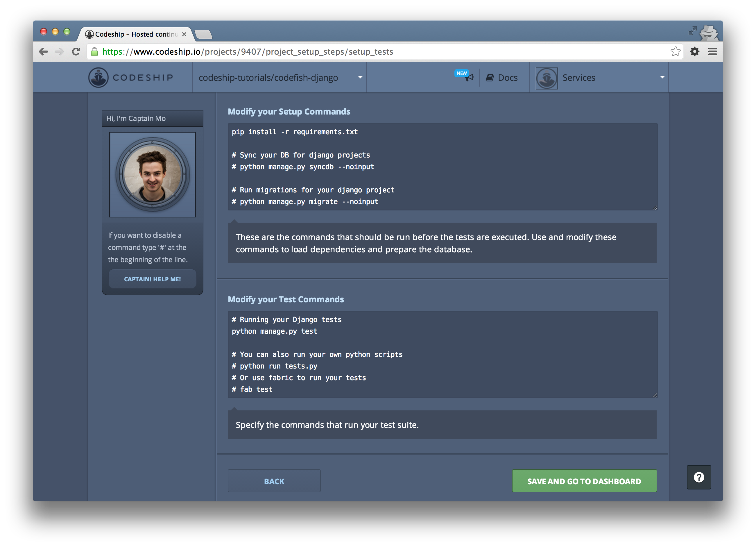
Task: Click the Captain! Help Me! button
Action: click(152, 279)
